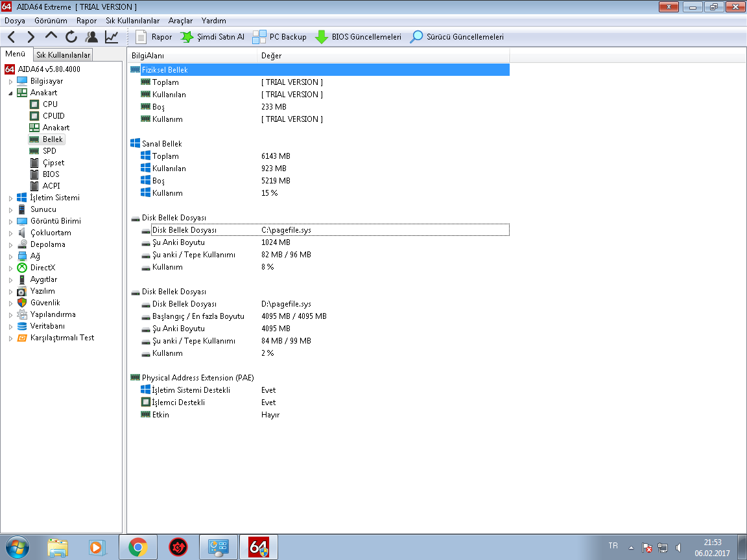Expand the Görüntü Birimi node
Screen dimensions: 747x560
pyautogui.click(x=10, y=222)
